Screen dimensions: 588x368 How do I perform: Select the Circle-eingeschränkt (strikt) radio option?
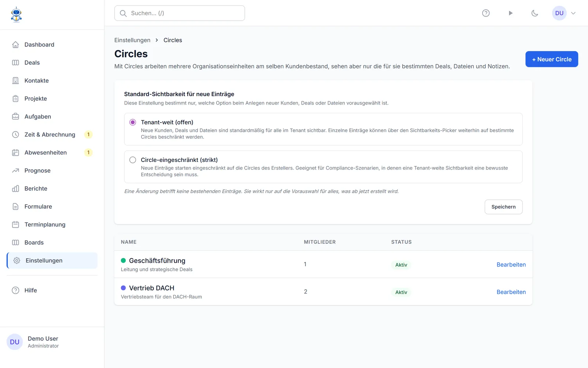[133, 160]
